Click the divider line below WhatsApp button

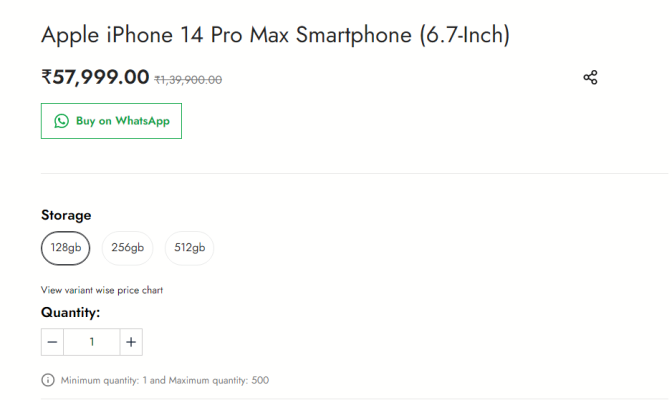point(354,173)
